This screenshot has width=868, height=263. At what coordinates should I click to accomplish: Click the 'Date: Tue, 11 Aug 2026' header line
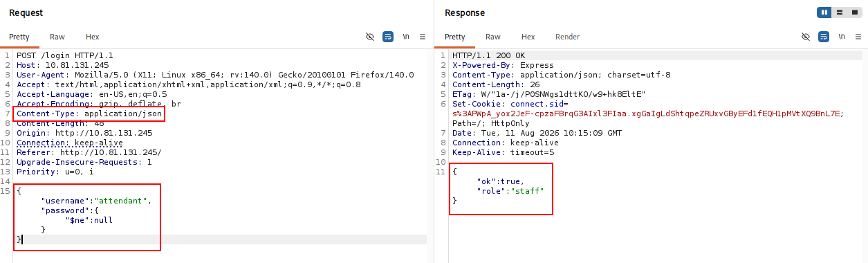pyautogui.click(x=537, y=133)
